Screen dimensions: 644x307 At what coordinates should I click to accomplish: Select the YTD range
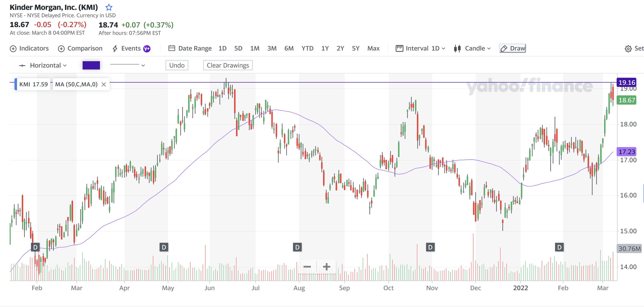[x=307, y=48]
